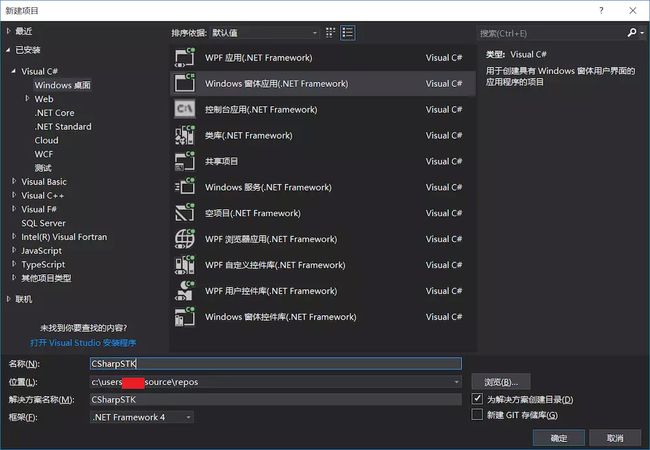The height and width of the screenshot is (450, 650).
Task: Open the 打开 Visual Studio 安装程序 link
Action: (83, 343)
